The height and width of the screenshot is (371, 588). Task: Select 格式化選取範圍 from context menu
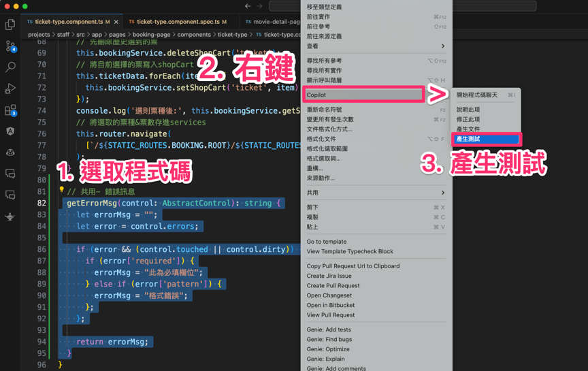pyautogui.click(x=376, y=148)
